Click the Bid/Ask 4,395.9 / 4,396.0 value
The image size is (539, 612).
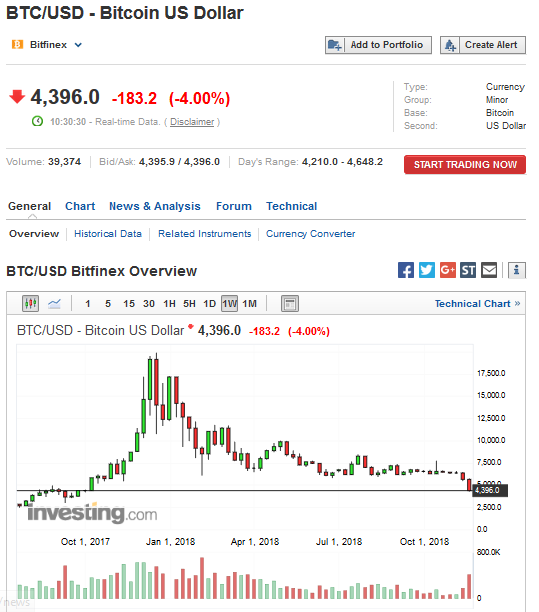pos(179,162)
